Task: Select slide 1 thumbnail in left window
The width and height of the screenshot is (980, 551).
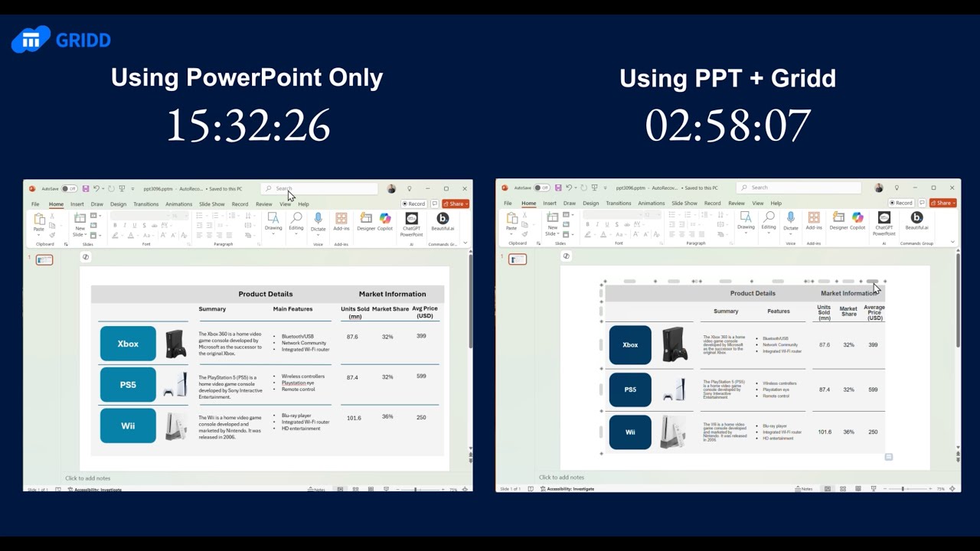Action: [x=44, y=260]
